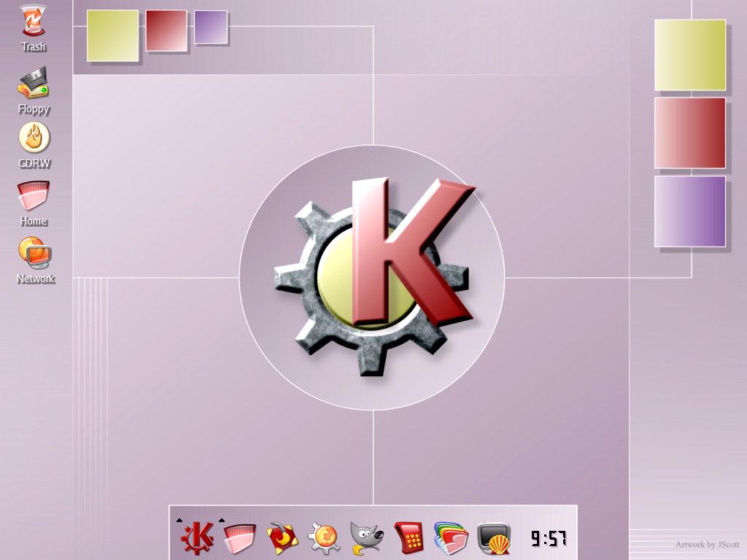
Task: Launch the Konqueror gear-globe browser icon
Action: pos(324,538)
